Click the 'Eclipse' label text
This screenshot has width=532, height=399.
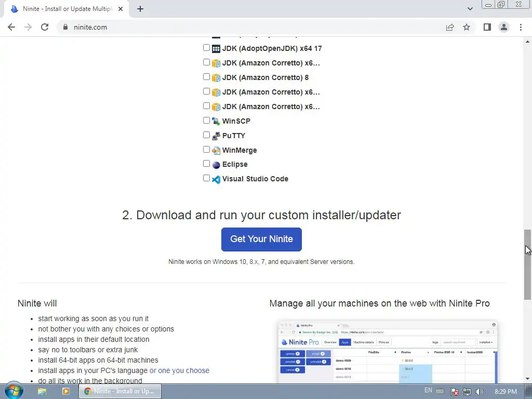pyautogui.click(x=235, y=165)
